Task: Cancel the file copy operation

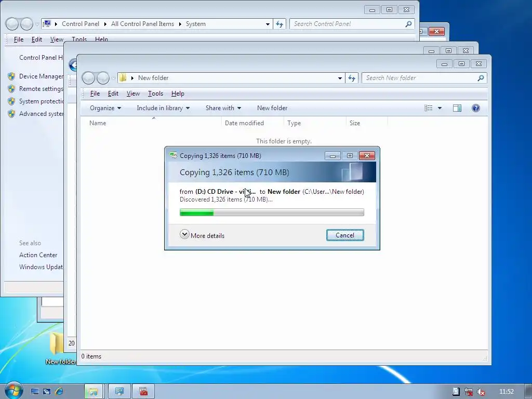Action: (345, 235)
